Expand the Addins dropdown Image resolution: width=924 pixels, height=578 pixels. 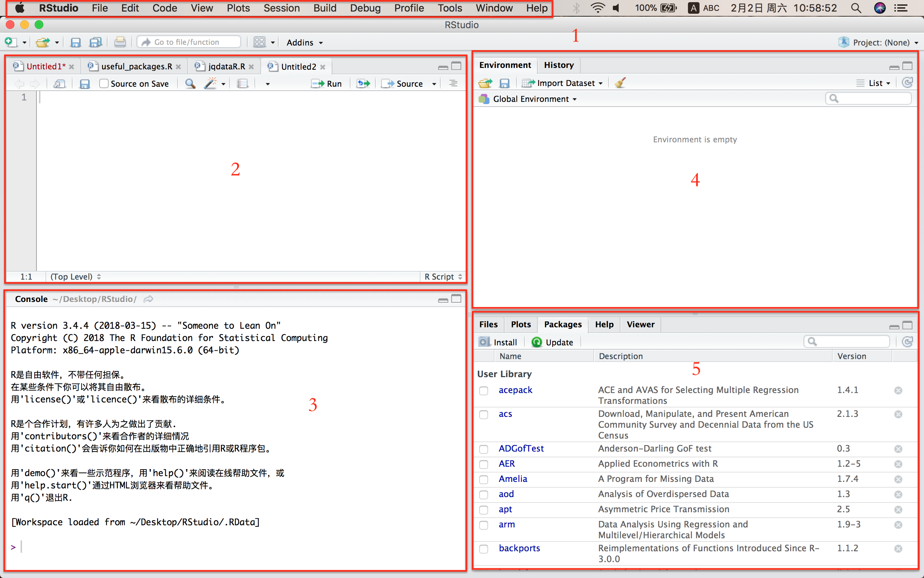305,42
